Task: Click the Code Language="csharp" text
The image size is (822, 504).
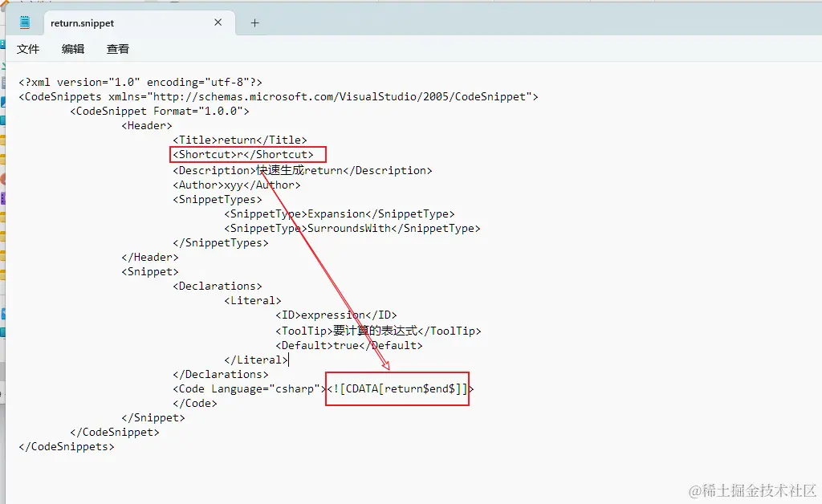Action: coord(249,388)
